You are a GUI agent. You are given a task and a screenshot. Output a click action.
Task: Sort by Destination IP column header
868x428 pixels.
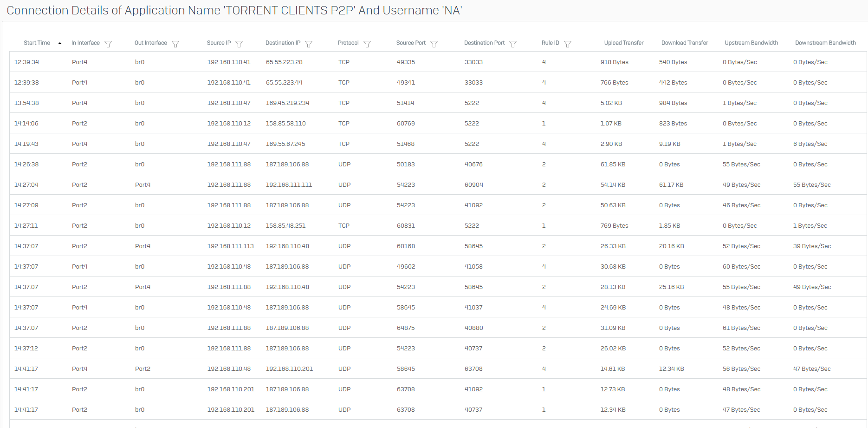click(283, 43)
